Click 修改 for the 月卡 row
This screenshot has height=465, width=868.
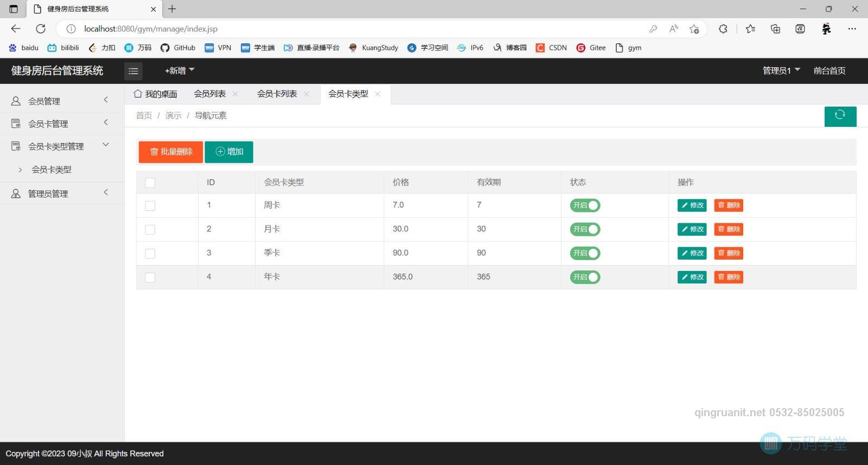(692, 229)
